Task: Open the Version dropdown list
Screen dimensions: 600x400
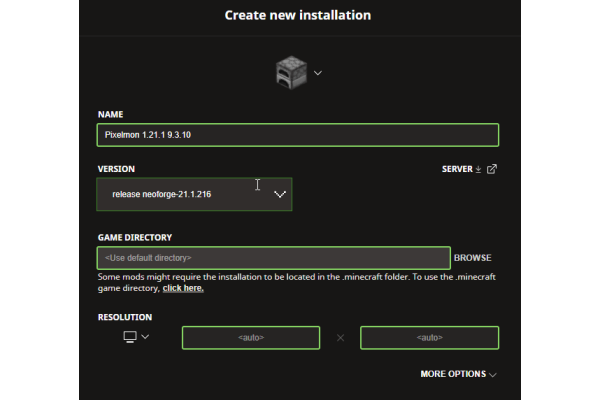Action: click(194, 194)
